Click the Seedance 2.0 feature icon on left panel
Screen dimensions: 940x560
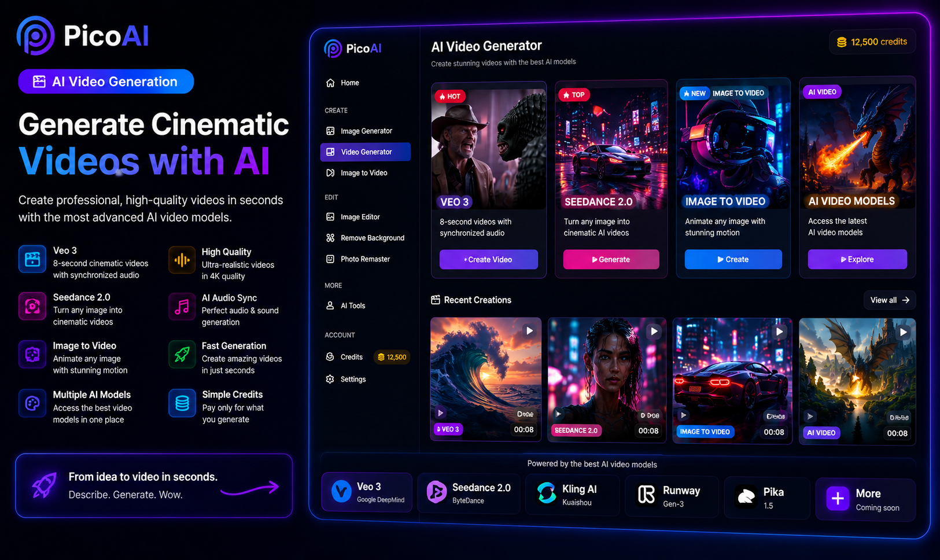pos(32,306)
